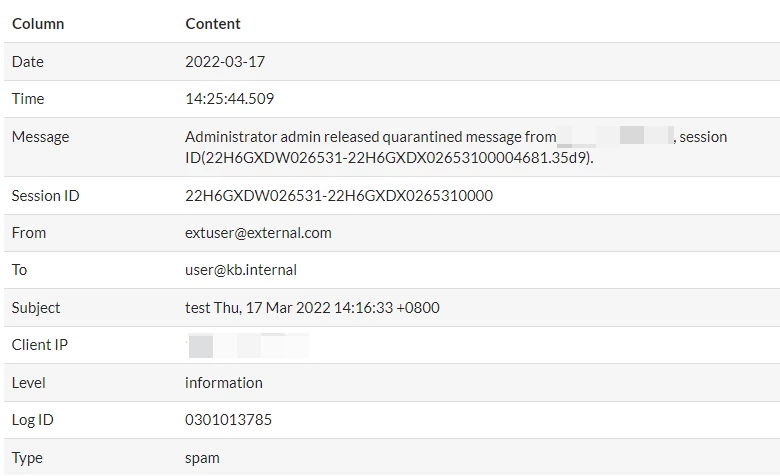Viewport: 780px width, 476px height.
Task: Click the Session ID row label
Action: point(45,195)
